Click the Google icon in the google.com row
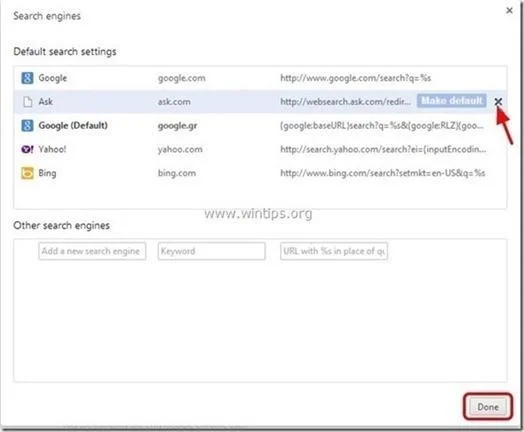 click(x=27, y=78)
